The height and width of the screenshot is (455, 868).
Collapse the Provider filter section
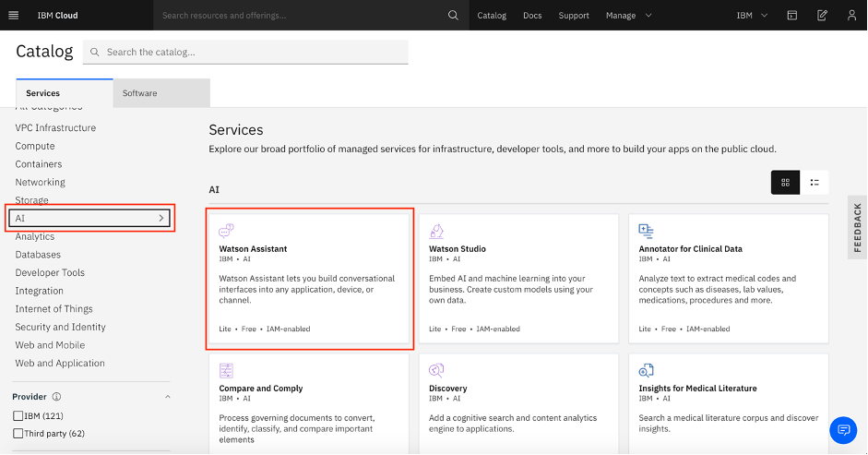click(167, 397)
